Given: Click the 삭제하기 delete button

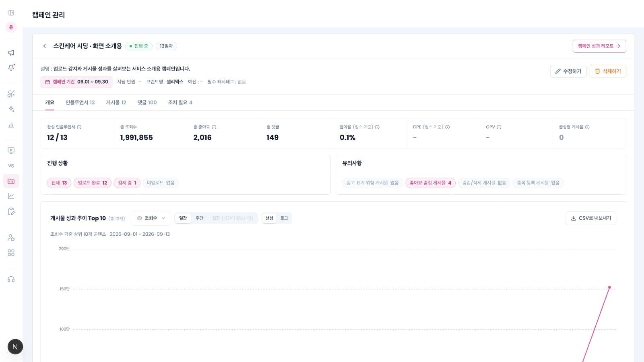Looking at the screenshot, I should click(608, 71).
